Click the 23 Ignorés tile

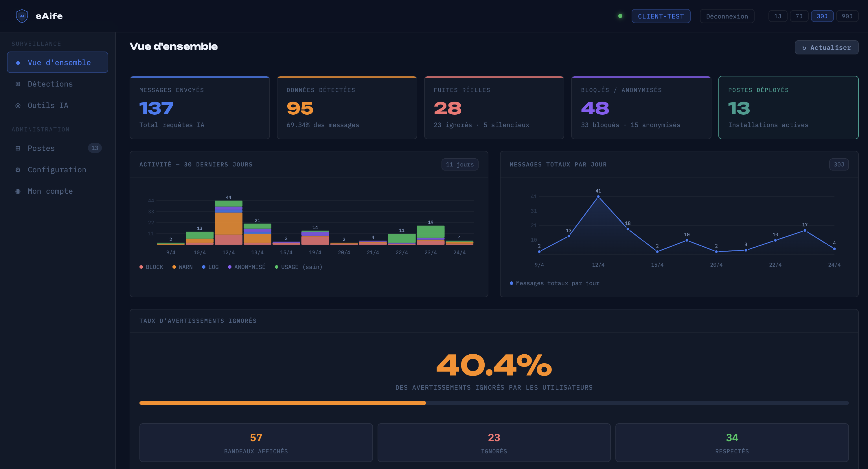[494, 443]
